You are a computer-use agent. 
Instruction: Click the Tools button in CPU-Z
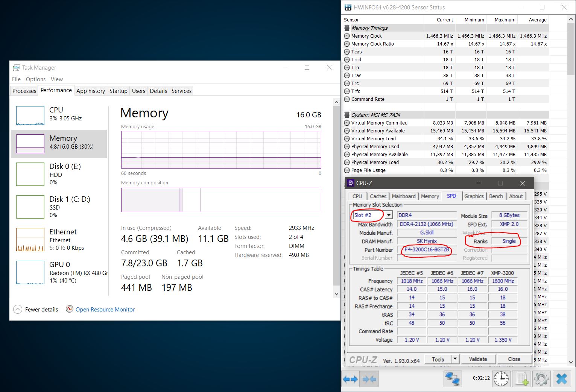click(438, 359)
